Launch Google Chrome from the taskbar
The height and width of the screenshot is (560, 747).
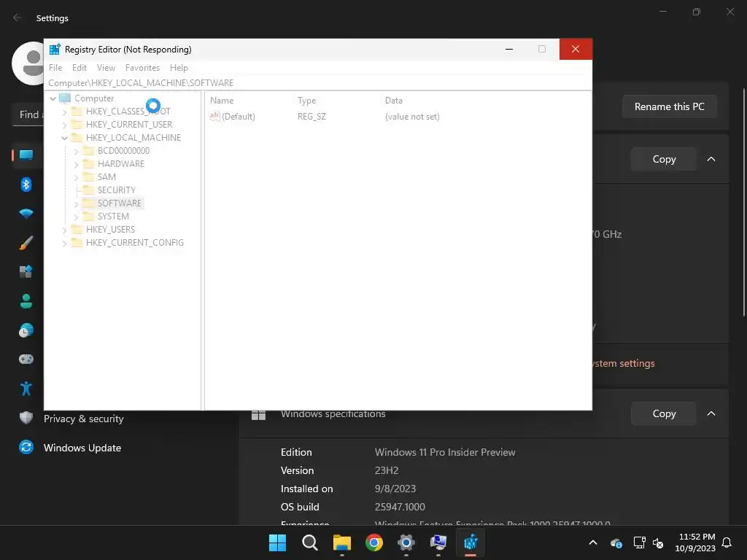tap(374, 542)
